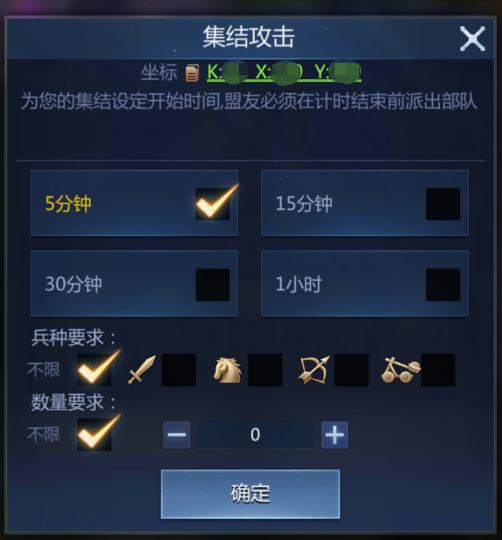The image size is (502, 540).
Task: Decrease troop quantity with the minus button
Action: click(177, 435)
